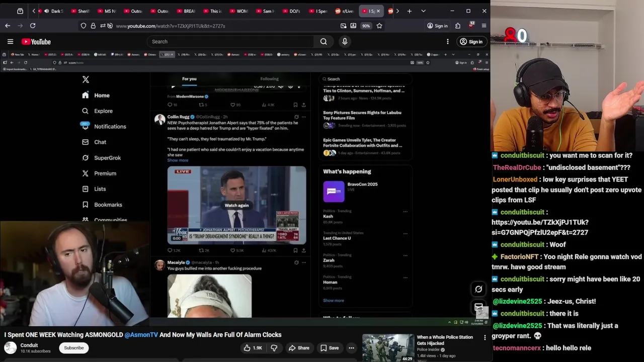This screenshot has width=644, height=362.
Task: Start voice search with the microphone icon
Action: pos(345,42)
